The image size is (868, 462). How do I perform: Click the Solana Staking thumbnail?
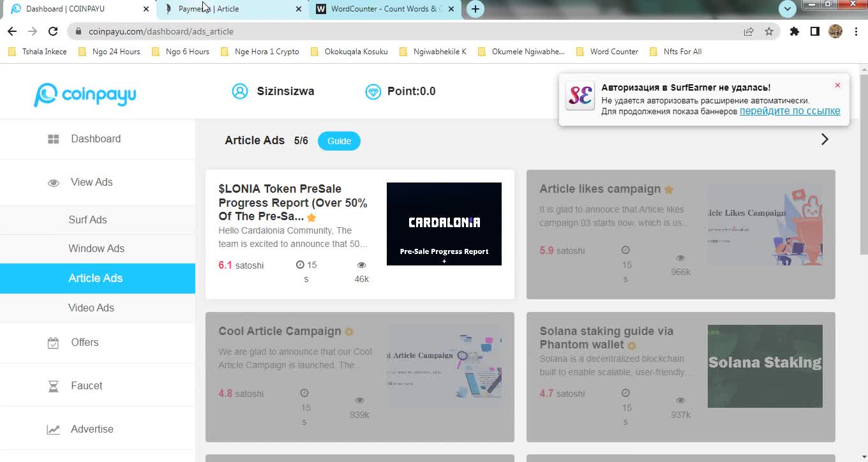pyautogui.click(x=765, y=366)
